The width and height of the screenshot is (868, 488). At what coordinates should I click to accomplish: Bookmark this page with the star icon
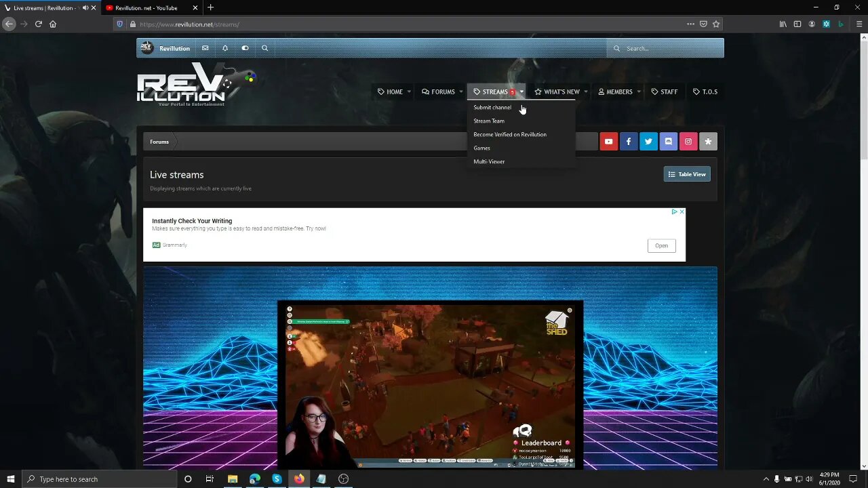click(716, 24)
